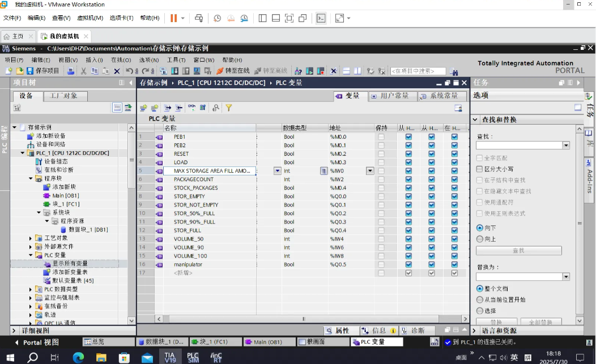This screenshot has width=596, height=364.
Task: Click the delete X icon in toolbar
Action: coord(117,71)
